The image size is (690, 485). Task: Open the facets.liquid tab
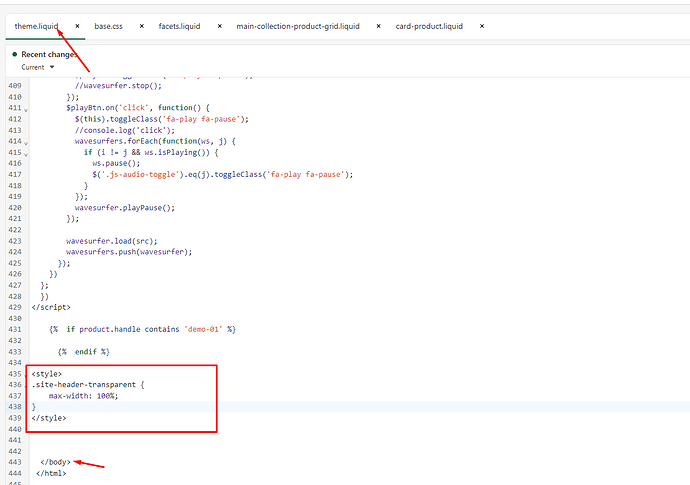(x=179, y=26)
